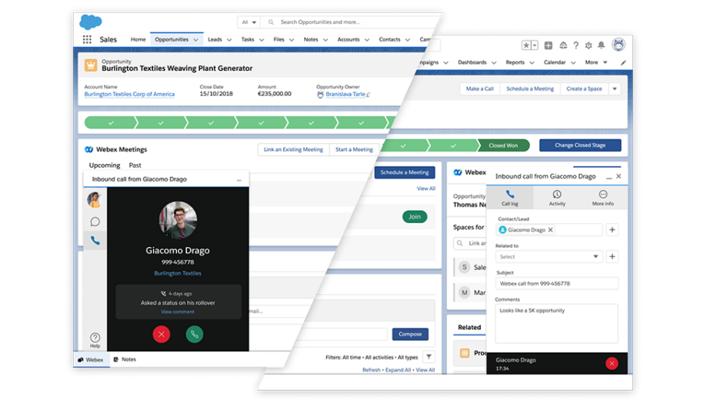Open the Help question mark icon
Image resolution: width=704 pixels, height=400 pixels.
(x=576, y=45)
